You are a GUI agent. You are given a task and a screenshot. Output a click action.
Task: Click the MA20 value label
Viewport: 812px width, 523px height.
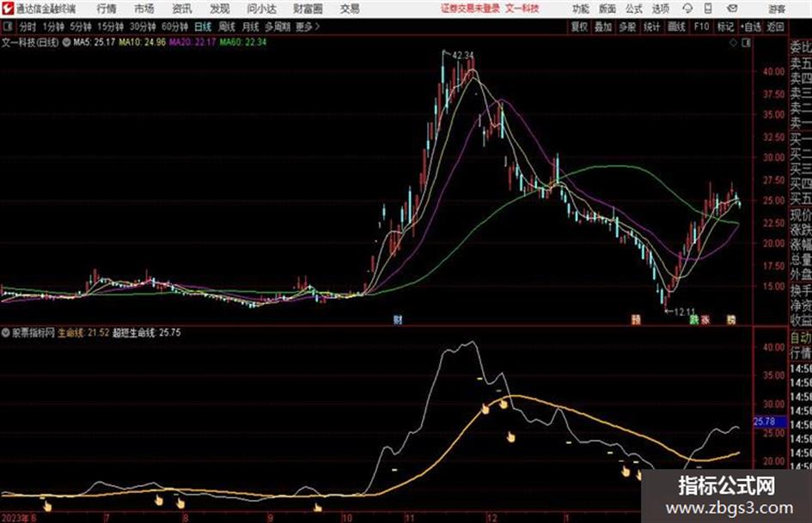(x=192, y=42)
